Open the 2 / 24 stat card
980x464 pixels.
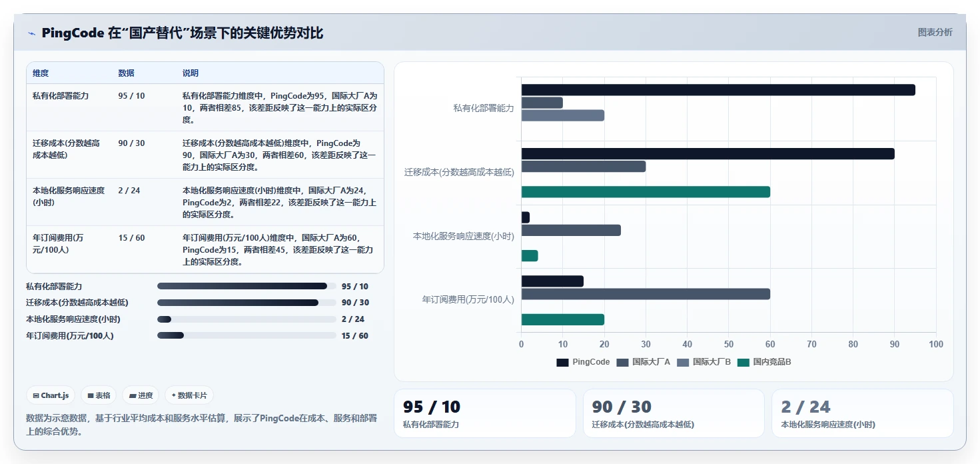862,413
